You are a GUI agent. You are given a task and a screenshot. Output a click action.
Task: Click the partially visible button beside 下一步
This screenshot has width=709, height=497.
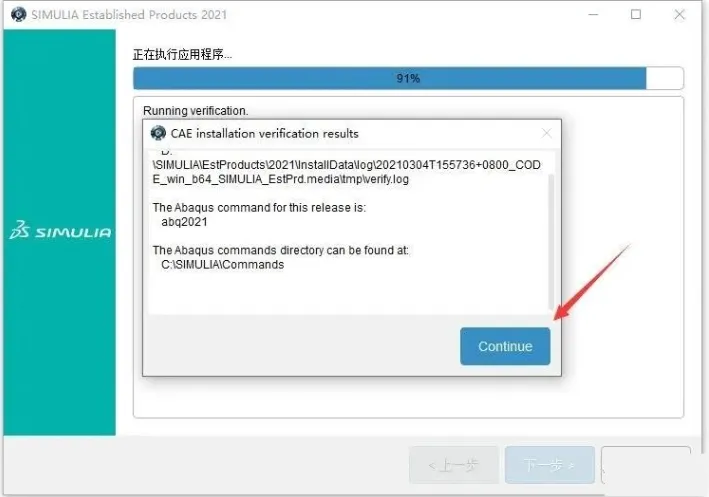coord(646,465)
